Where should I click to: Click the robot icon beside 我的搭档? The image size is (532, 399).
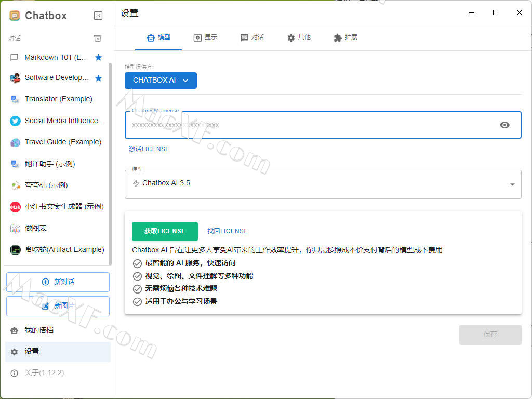click(x=14, y=330)
